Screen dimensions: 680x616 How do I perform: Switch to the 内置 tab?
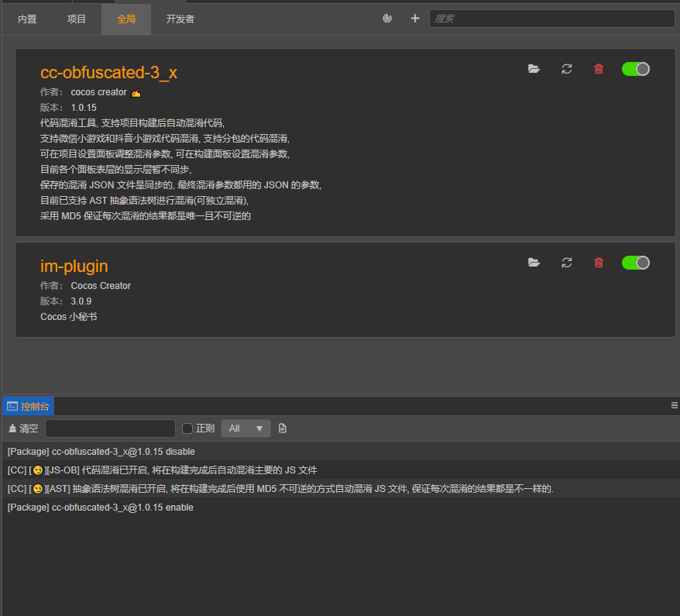pyautogui.click(x=27, y=19)
